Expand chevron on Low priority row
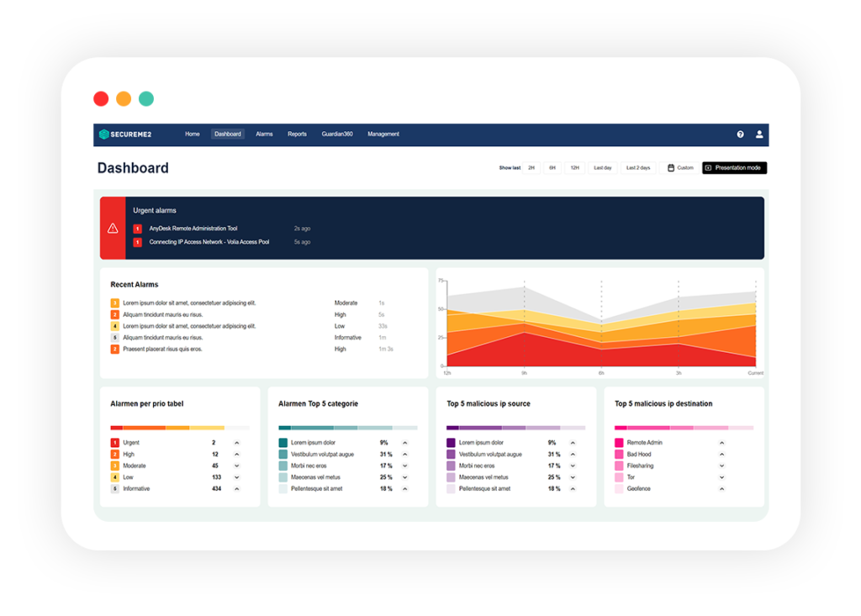The image size is (861, 616). 236,477
